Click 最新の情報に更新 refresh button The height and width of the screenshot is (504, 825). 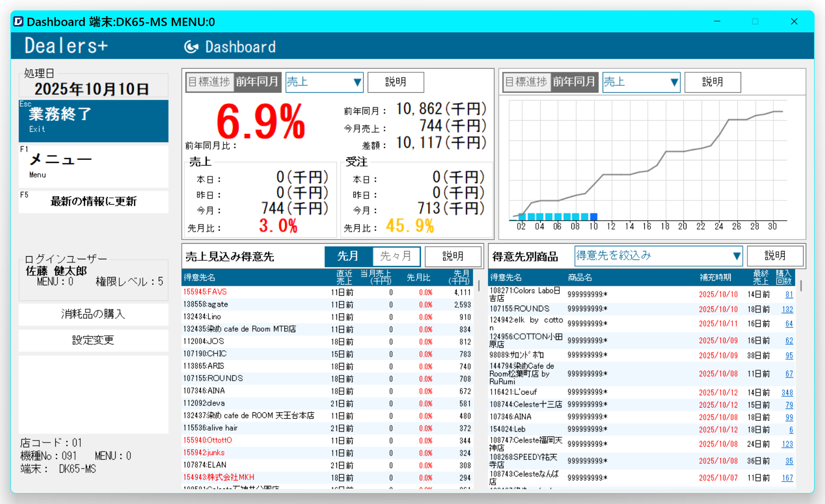coord(93,201)
